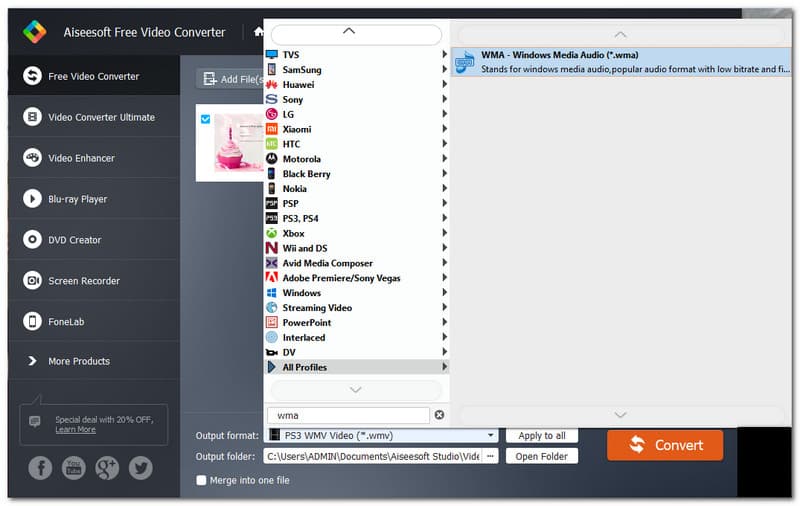Uncheck the cupcake video file checkbox
Viewport: 800px width, 506px height.
(206, 119)
